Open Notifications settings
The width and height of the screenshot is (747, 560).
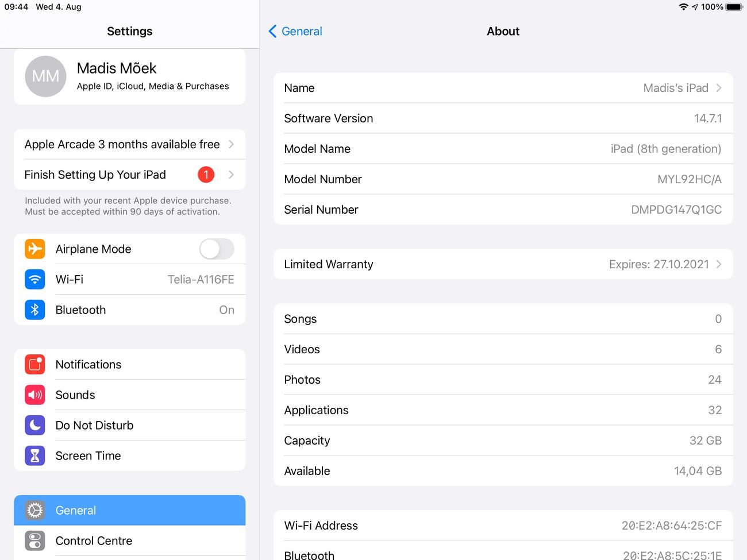[x=129, y=364]
